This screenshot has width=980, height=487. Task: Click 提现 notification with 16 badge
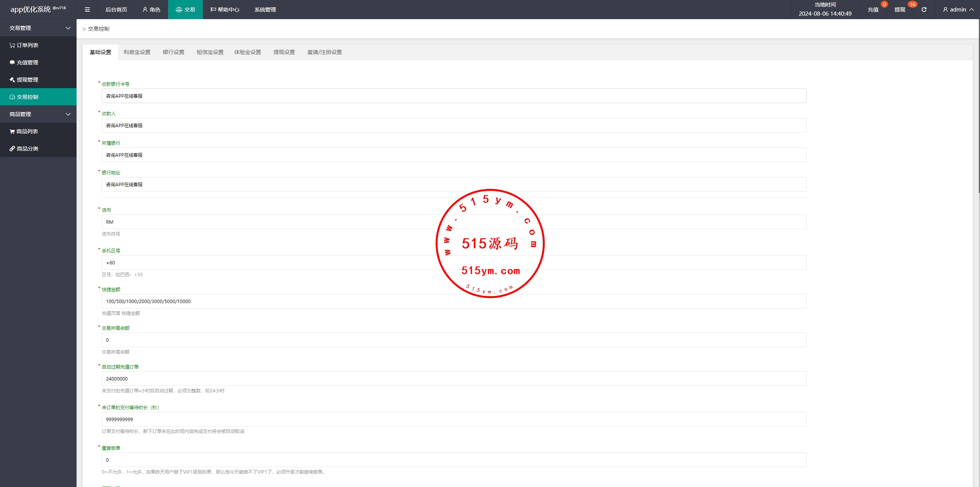tap(900, 10)
